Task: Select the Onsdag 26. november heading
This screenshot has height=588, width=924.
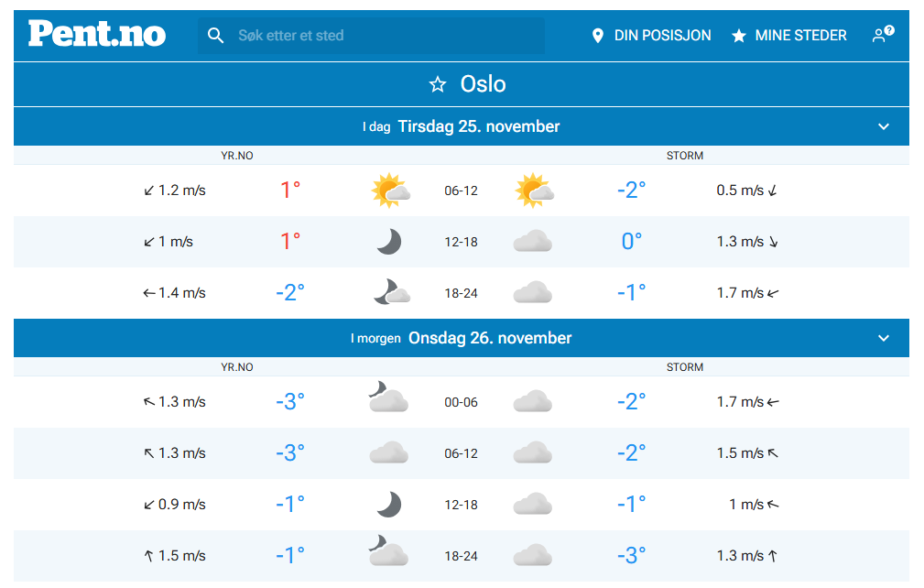Action: click(x=490, y=338)
